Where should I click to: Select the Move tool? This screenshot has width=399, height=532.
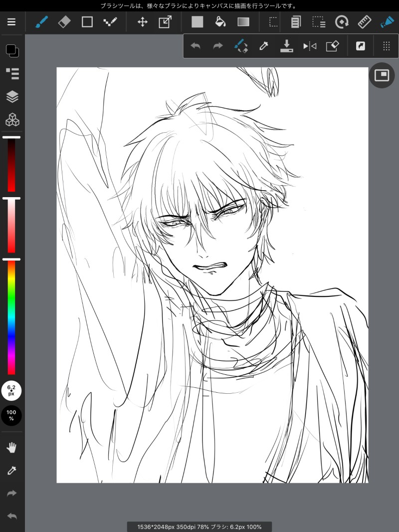point(142,22)
